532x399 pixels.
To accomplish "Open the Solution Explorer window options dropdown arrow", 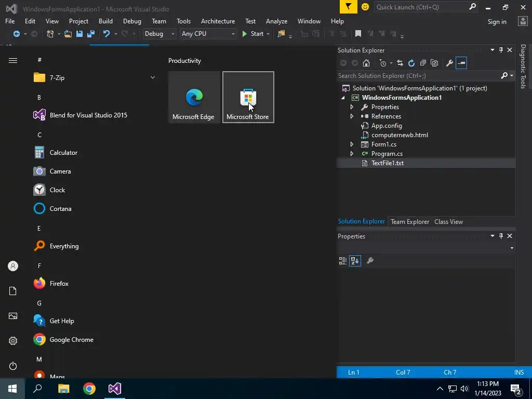I will pos(493,50).
